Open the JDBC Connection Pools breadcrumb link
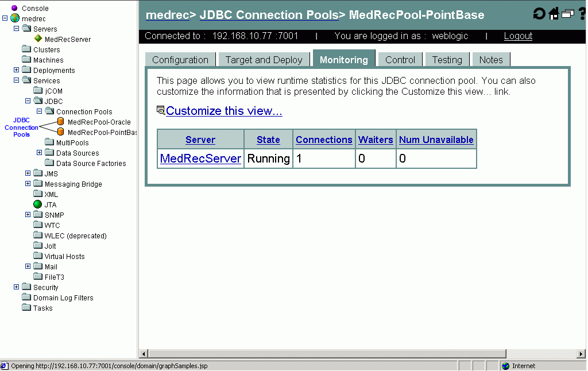Screen dimensions: 588x371 click(x=269, y=15)
